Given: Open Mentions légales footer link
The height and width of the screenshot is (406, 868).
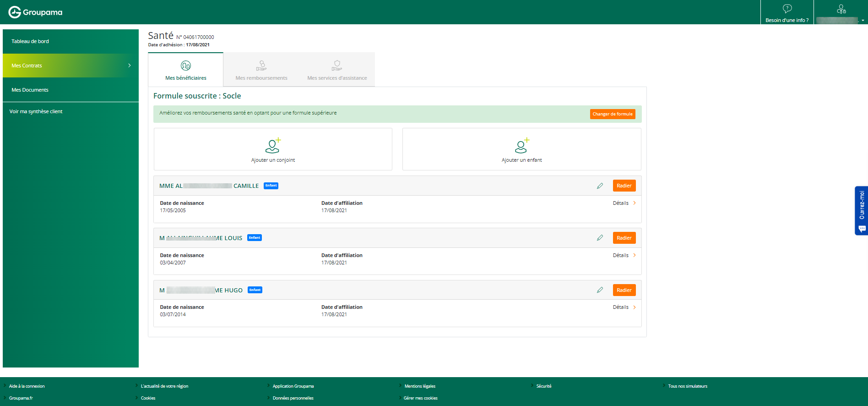Looking at the screenshot, I should click(420, 386).
